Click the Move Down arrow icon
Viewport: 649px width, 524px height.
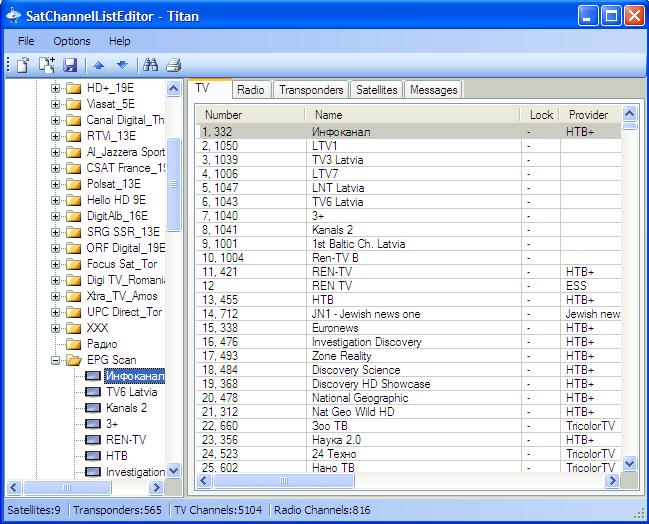[122, 65]
